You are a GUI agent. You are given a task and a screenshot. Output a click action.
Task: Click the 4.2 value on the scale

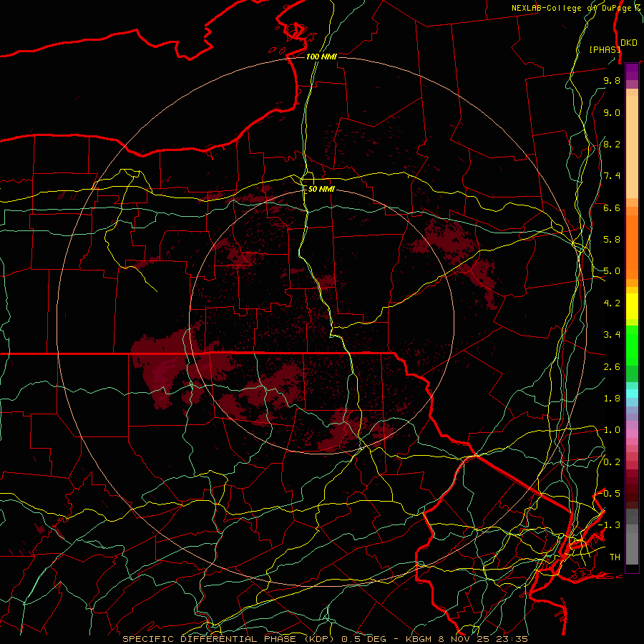(x=612, y=303)
